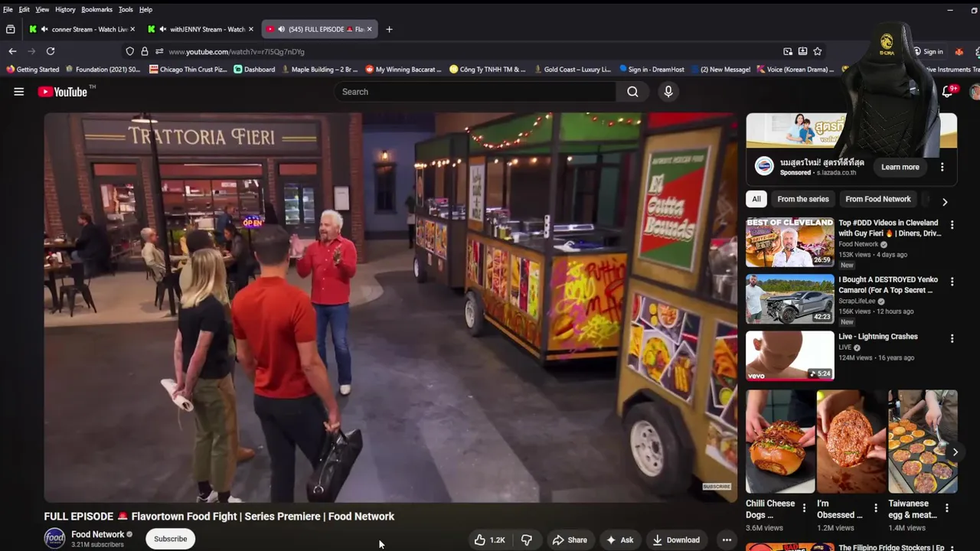Show next Shorts with the carousel arrow
Image resolution: width=980 pixels, height=551 pixels.
pyautogui.click(x=955, y=452)
